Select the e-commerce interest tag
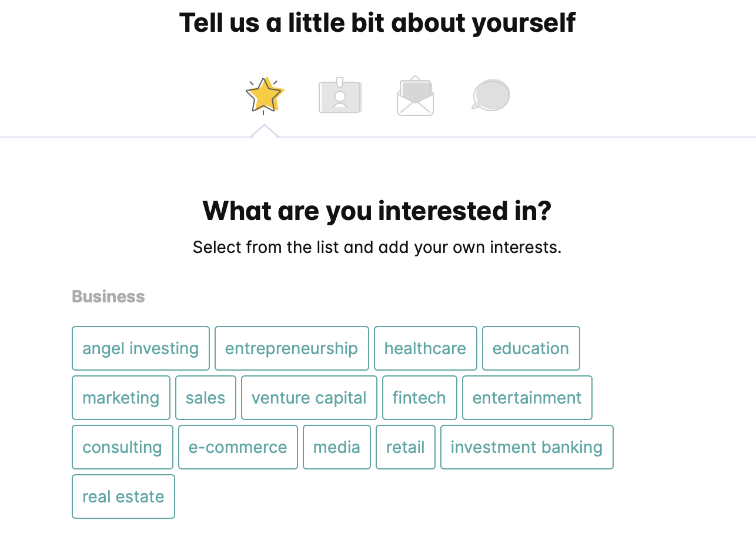 [x=238, y=447]
